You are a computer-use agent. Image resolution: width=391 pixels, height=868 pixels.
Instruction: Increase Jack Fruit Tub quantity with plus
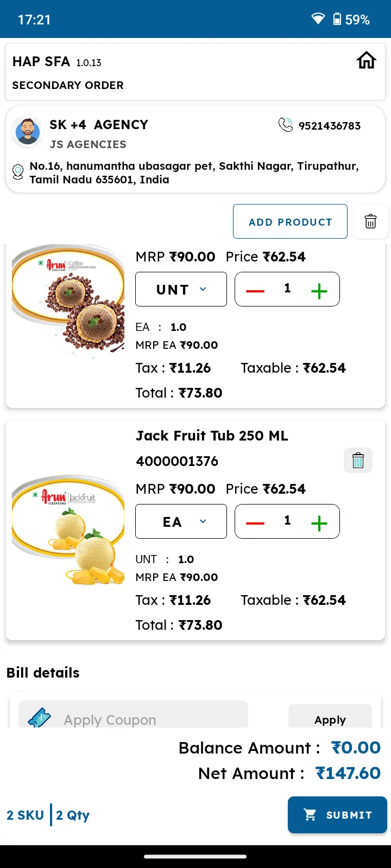click(x=319, y=523)
